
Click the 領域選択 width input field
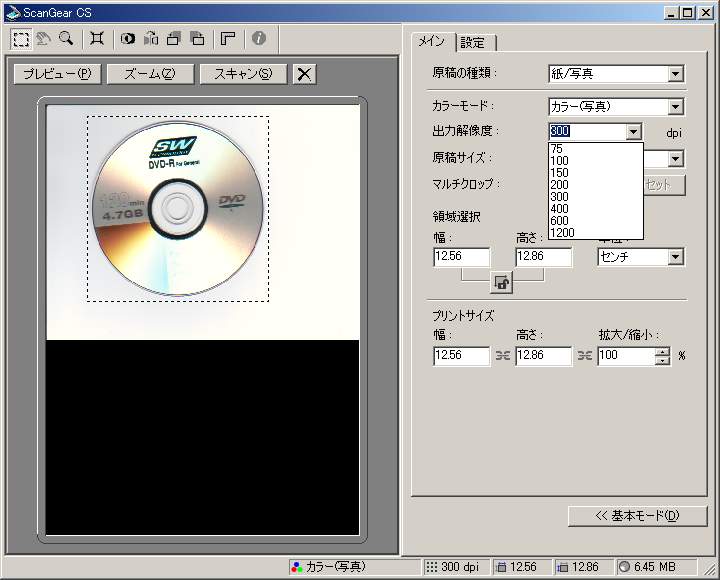click(x=461, y=257)
